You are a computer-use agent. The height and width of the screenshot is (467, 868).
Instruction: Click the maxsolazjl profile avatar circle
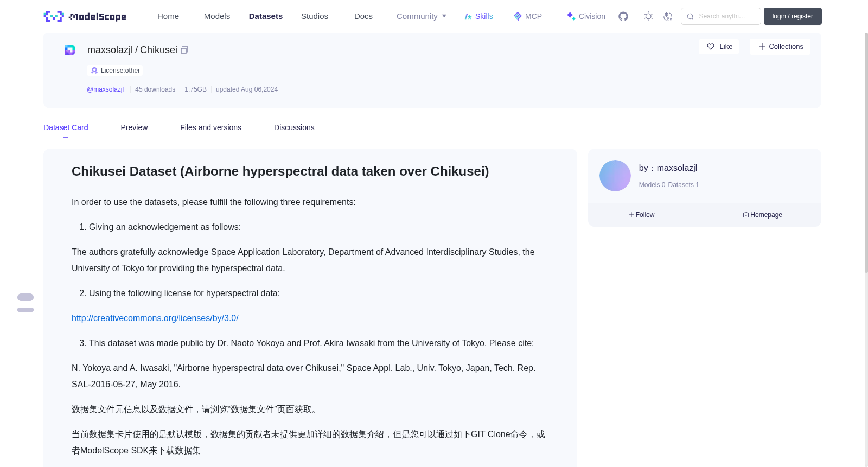[615, 176]
